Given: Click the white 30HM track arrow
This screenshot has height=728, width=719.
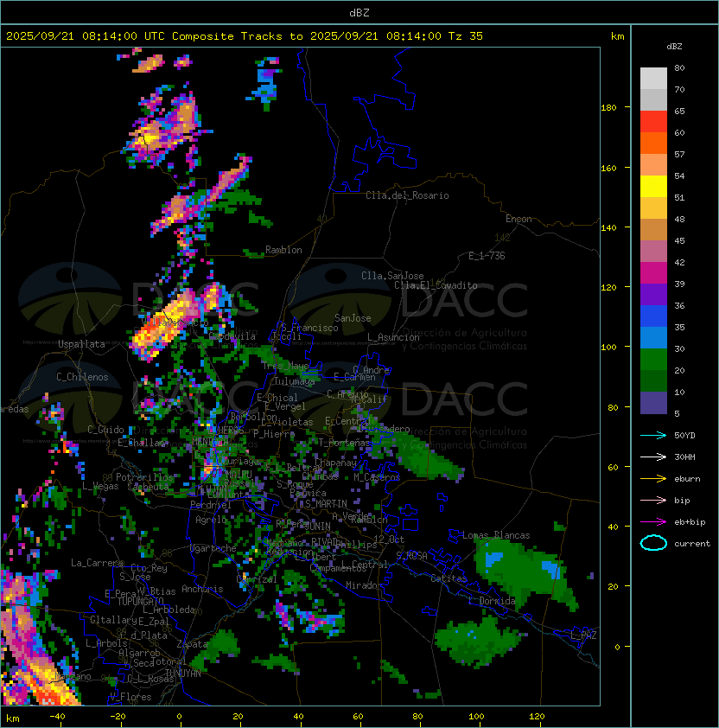Looking at the screenshot, I should pyautogui.click(x=653, y=457).
